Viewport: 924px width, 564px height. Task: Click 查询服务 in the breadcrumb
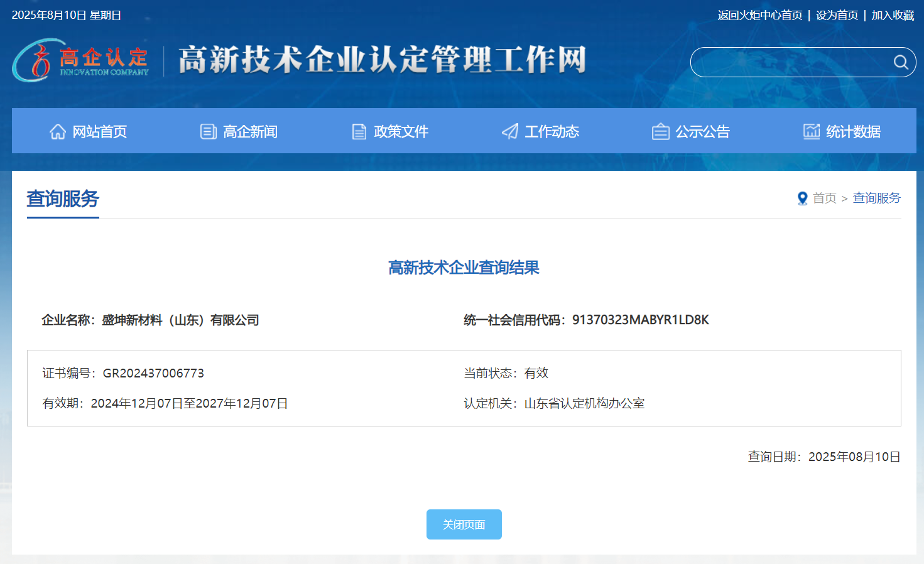point(876,198)
